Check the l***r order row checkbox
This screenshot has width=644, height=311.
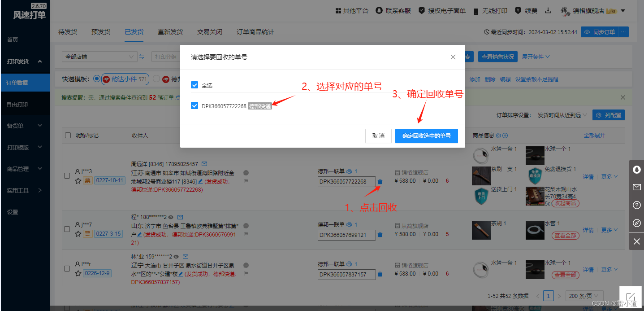[x=67, y=268]
